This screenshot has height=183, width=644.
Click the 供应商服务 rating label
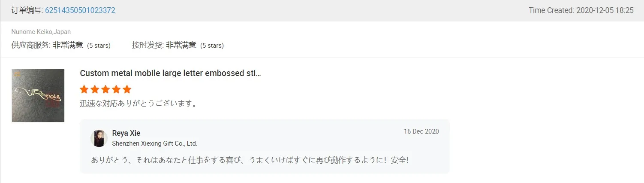click(31, 45)
